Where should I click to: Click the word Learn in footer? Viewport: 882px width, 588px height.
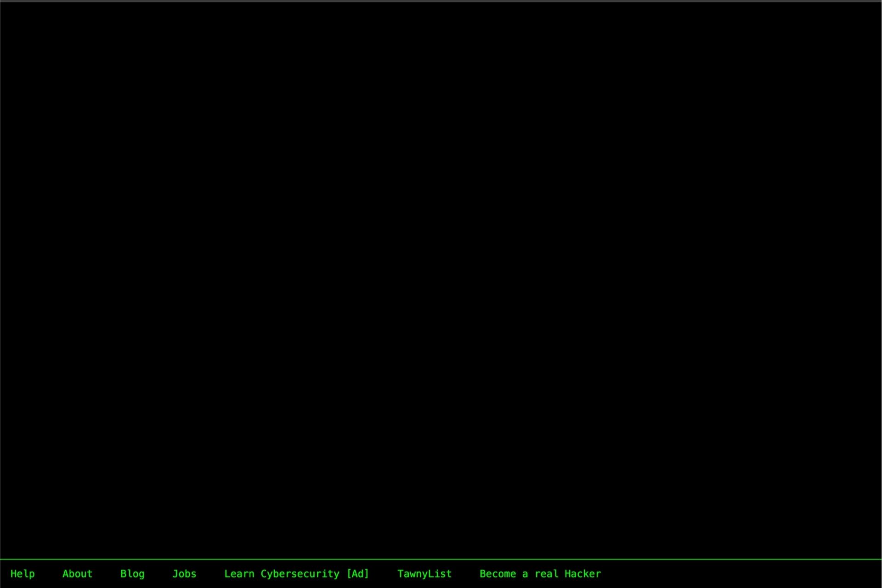click(x=239, y=574)
